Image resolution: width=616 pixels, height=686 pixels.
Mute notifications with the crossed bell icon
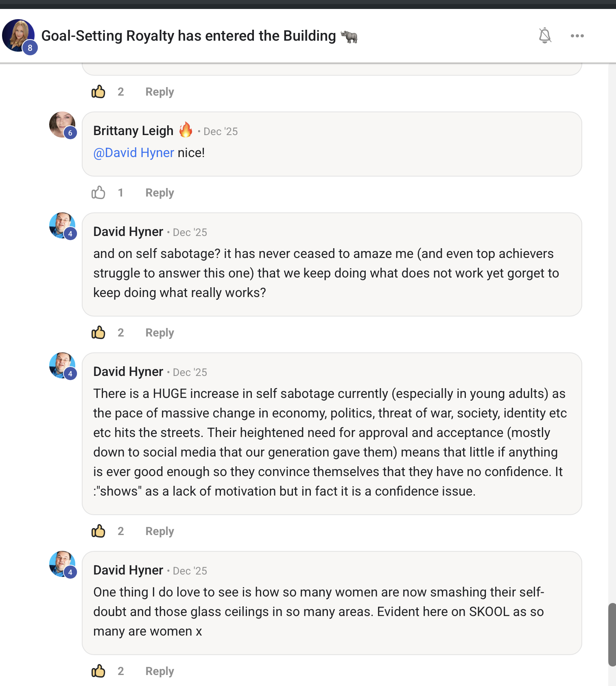[545, 36]
